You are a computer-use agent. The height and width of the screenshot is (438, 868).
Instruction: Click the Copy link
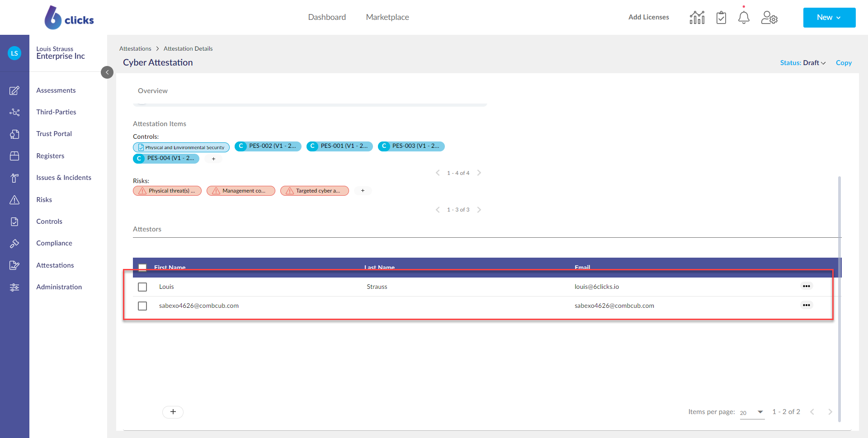point(844,63)
